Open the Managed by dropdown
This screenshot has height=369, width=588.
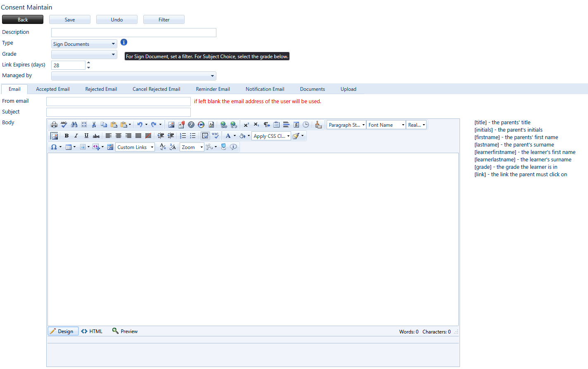click(x=134, y=76)
